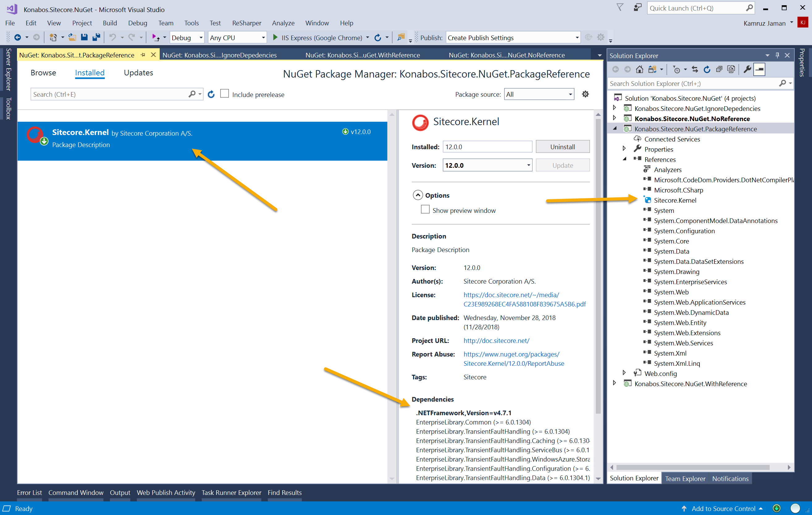
Task: Open the Package source dropdown
Action: click(539, 95)
